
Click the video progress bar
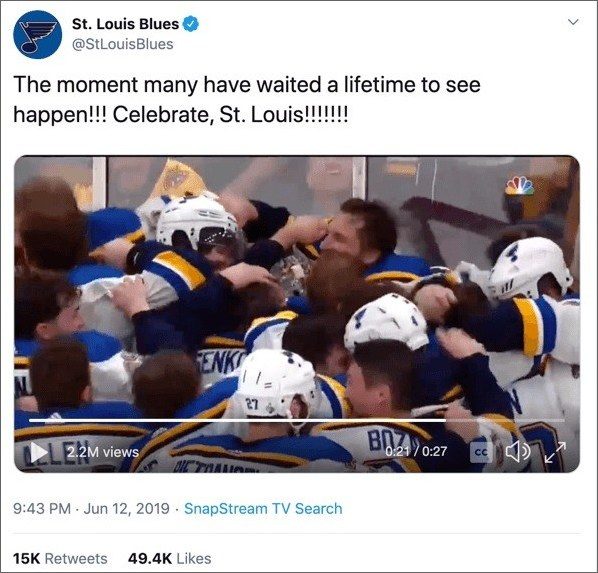point(297,420)
